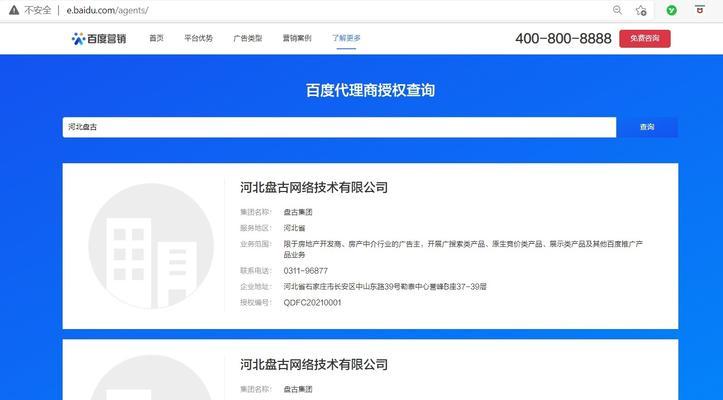Click the address bar URL
Viewport: 723px width, 400px height.
pyautogui.click(x=107, y=10)
